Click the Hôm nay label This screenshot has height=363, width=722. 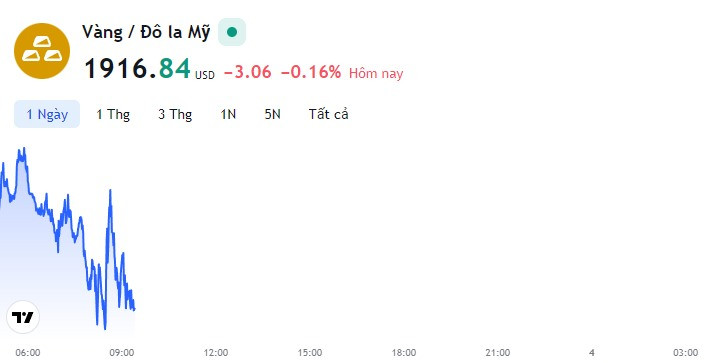[x=376, y=73]
